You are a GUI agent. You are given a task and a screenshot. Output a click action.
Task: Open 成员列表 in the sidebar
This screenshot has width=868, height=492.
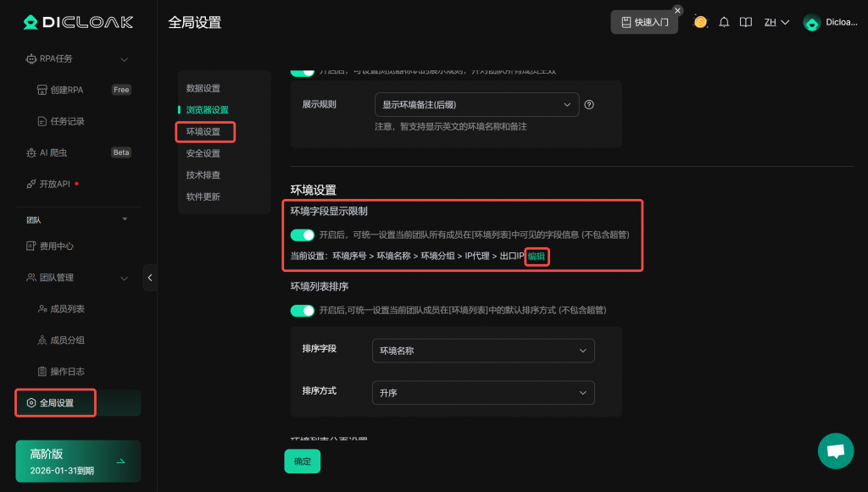click(x=67, y=309)
